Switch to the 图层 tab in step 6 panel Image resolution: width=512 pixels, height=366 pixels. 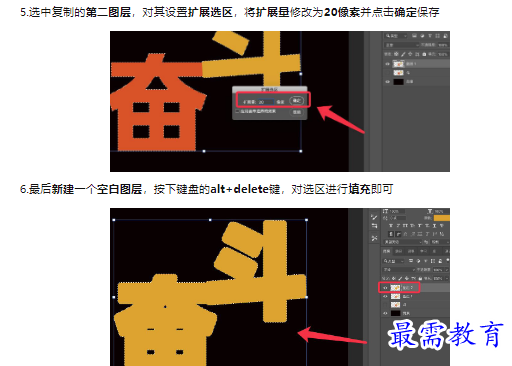(387, 251)
